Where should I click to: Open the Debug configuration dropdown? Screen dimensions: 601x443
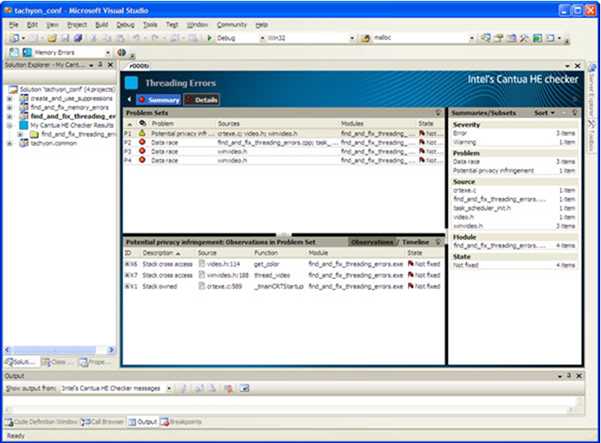pyautogui.click(x=263, y=38)
